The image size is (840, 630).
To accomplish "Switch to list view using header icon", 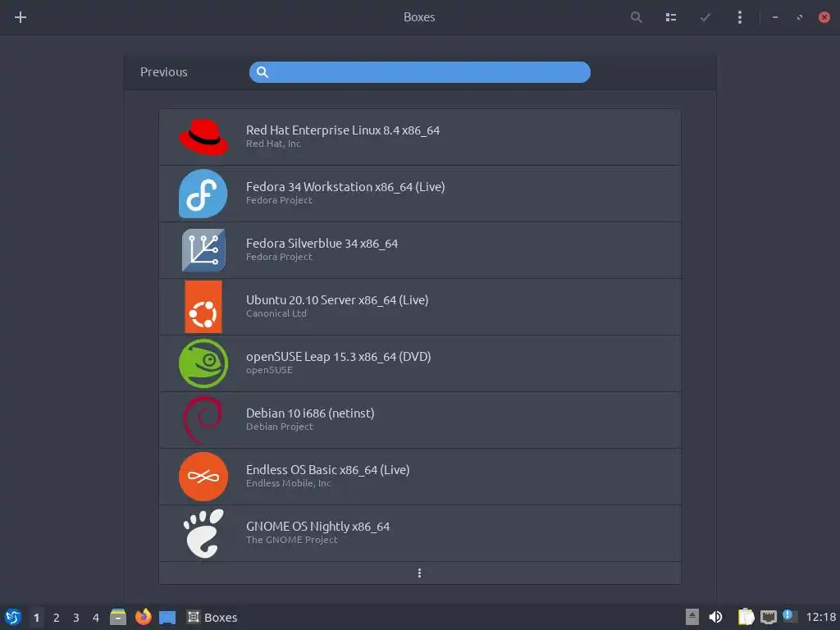I will click(x=671, y=17).
